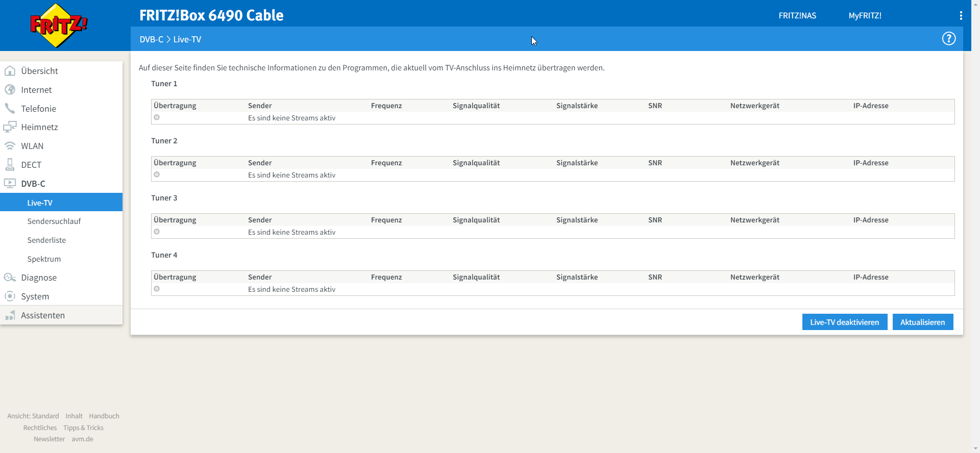This screenshot has width=980, height=453.
Task: Open the DECT menu entry
Action: click(61, 165)
